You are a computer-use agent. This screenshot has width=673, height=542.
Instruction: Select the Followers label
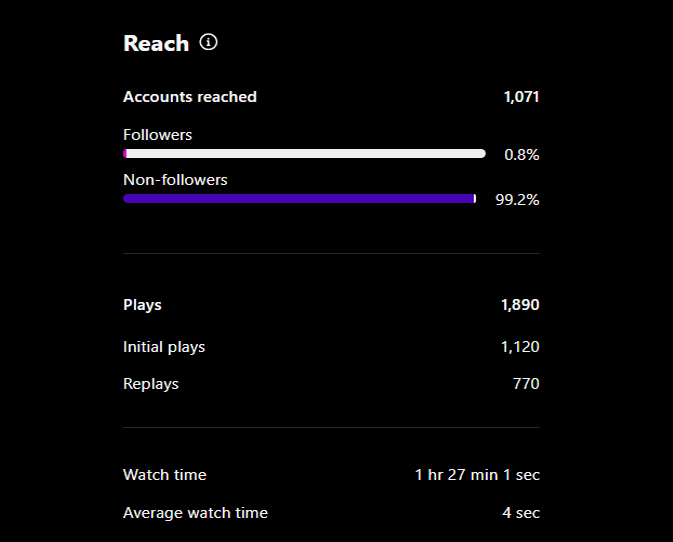[158, 135]
